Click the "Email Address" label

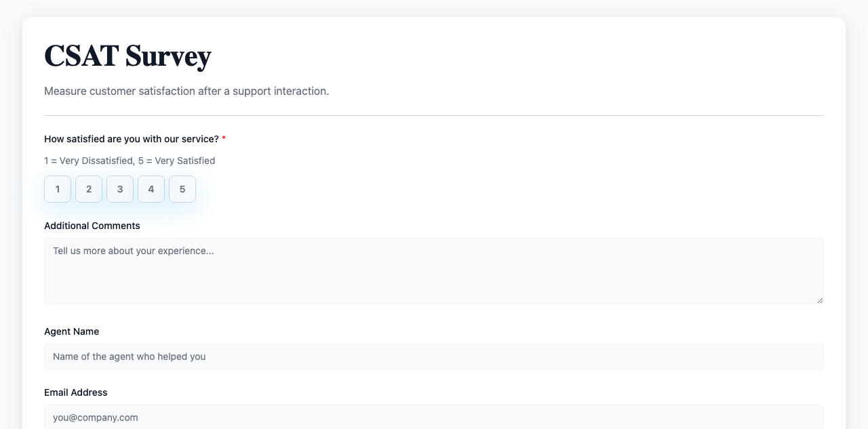76,392
